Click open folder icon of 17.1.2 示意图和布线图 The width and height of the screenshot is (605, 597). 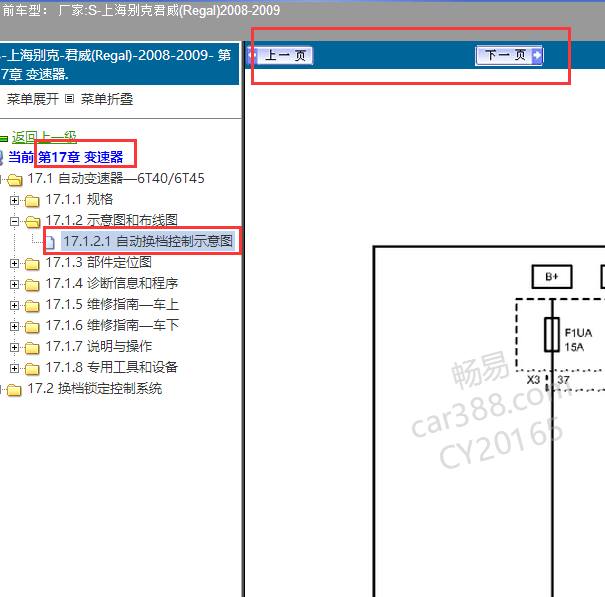32,222
